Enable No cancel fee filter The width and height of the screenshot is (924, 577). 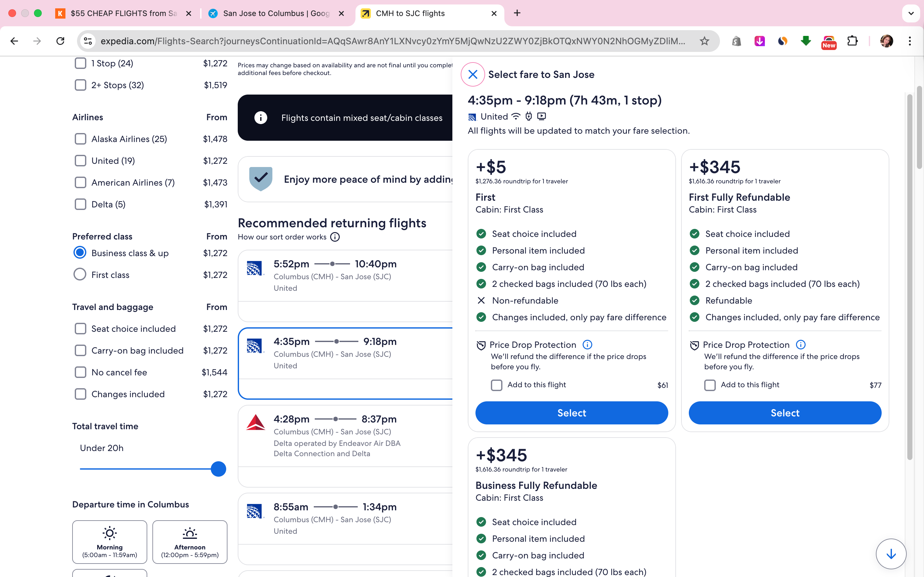pos(80,372)
